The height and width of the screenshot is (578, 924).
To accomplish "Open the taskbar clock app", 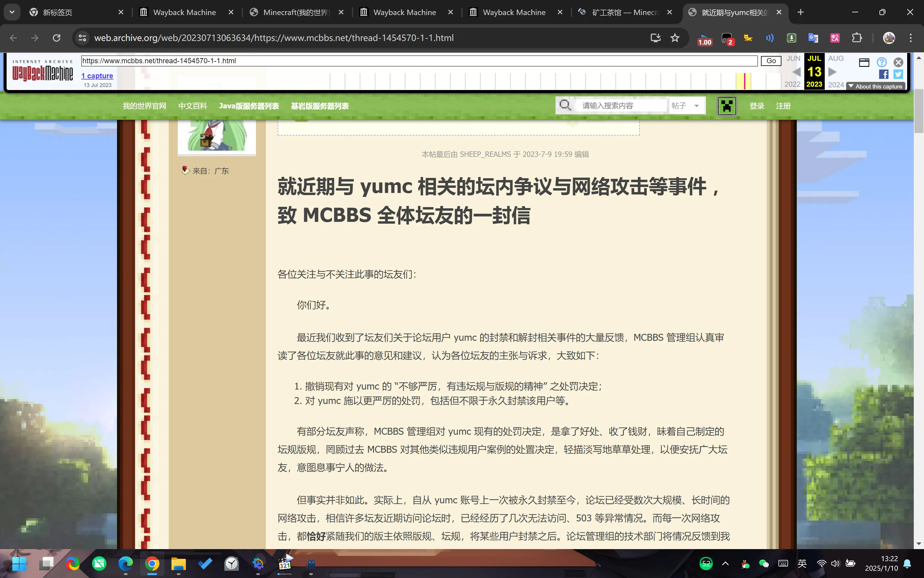I will point(231,564).
